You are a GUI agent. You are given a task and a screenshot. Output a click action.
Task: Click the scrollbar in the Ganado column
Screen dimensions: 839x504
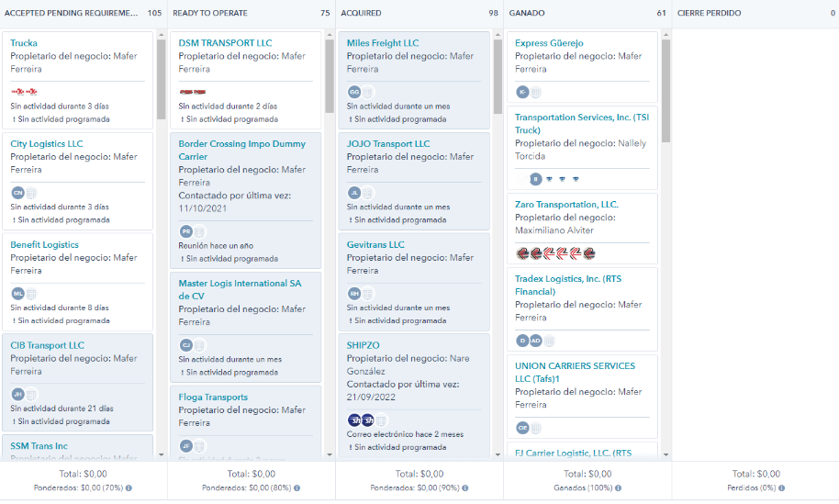[x=666, y=92]
